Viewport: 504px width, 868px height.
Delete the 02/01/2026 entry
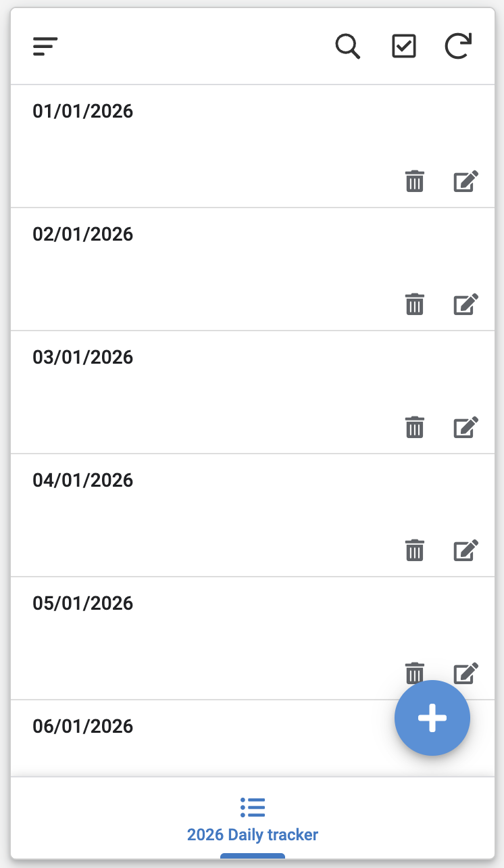414,304
